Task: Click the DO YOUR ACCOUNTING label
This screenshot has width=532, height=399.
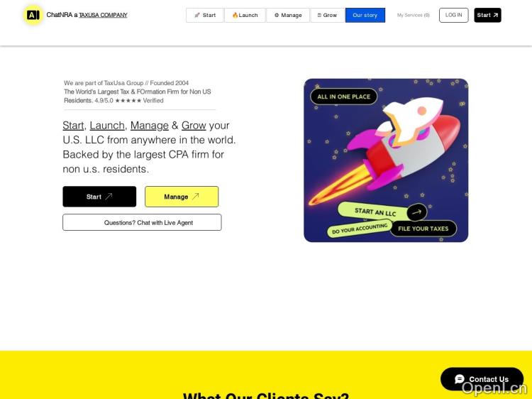Action: click(360, 229)
